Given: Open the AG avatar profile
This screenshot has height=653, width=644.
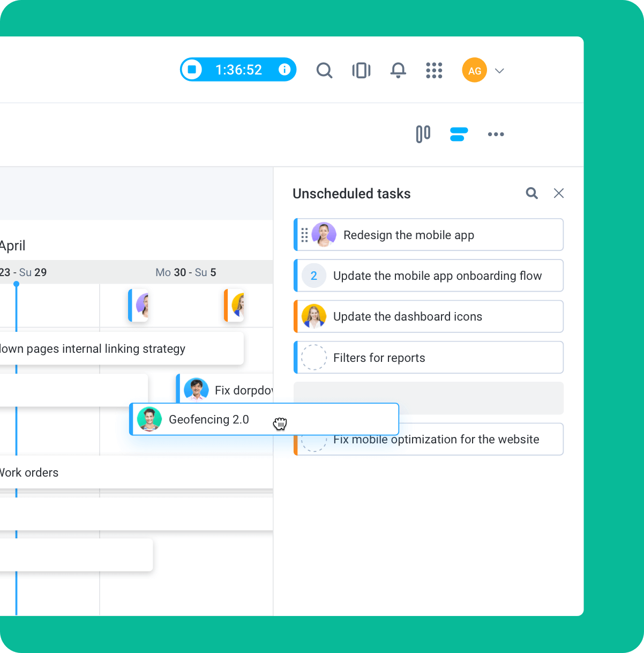Looking at the screenshot, I should tap(474, 70).
